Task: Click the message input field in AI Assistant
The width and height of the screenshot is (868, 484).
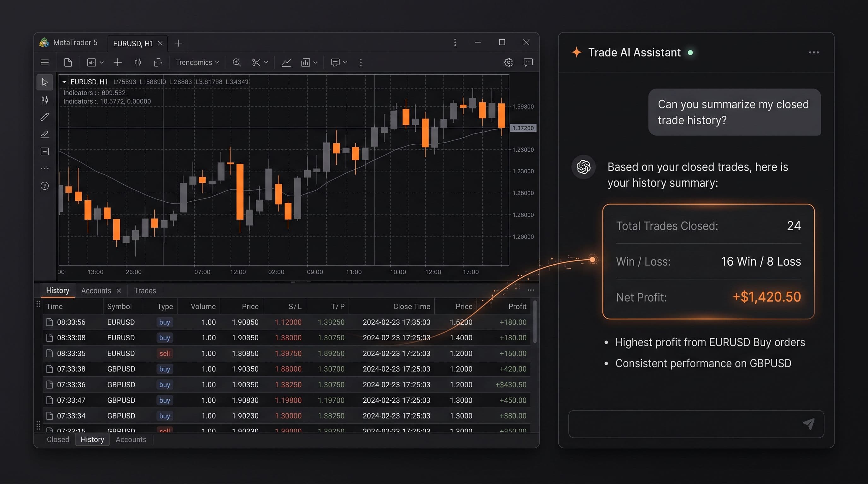Action: 696,424
